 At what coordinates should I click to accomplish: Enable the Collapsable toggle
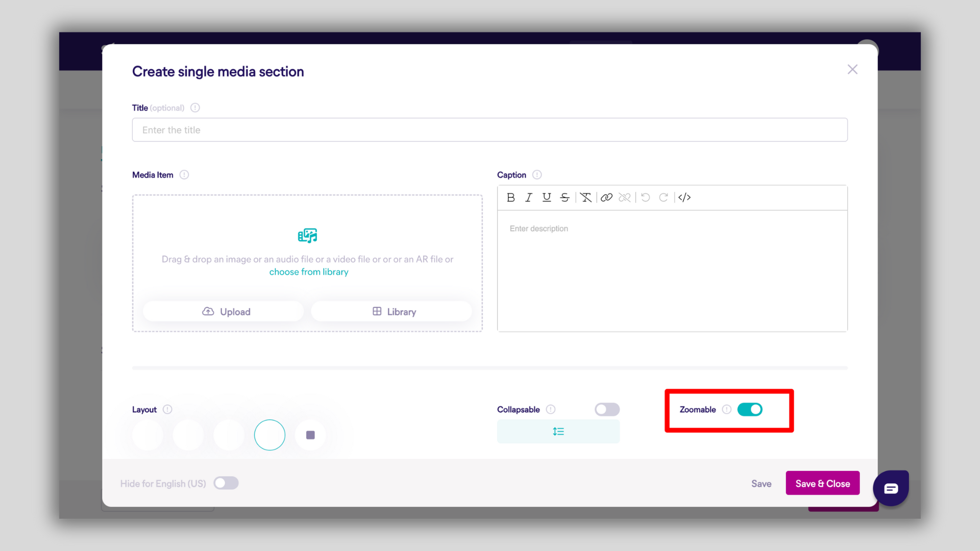(607, 410)
